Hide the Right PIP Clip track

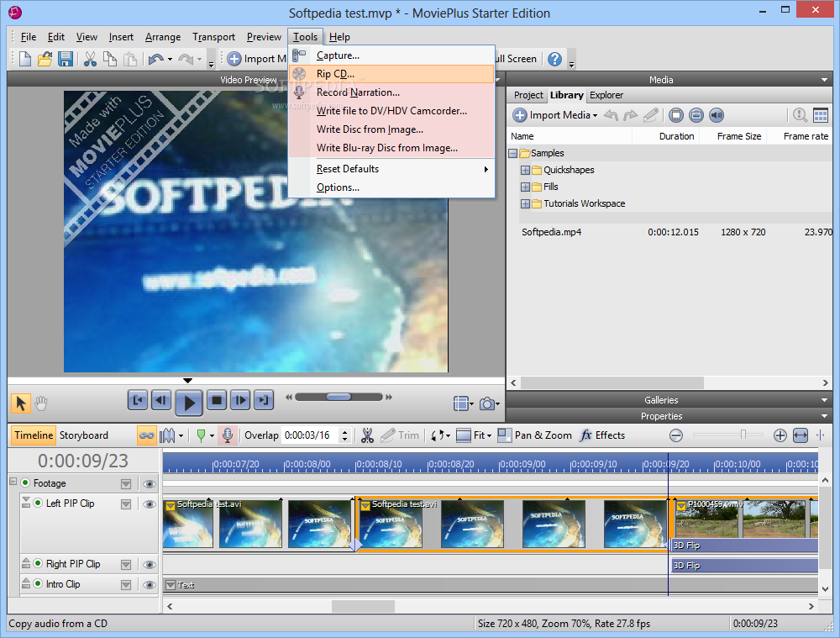tap(150, 565)
